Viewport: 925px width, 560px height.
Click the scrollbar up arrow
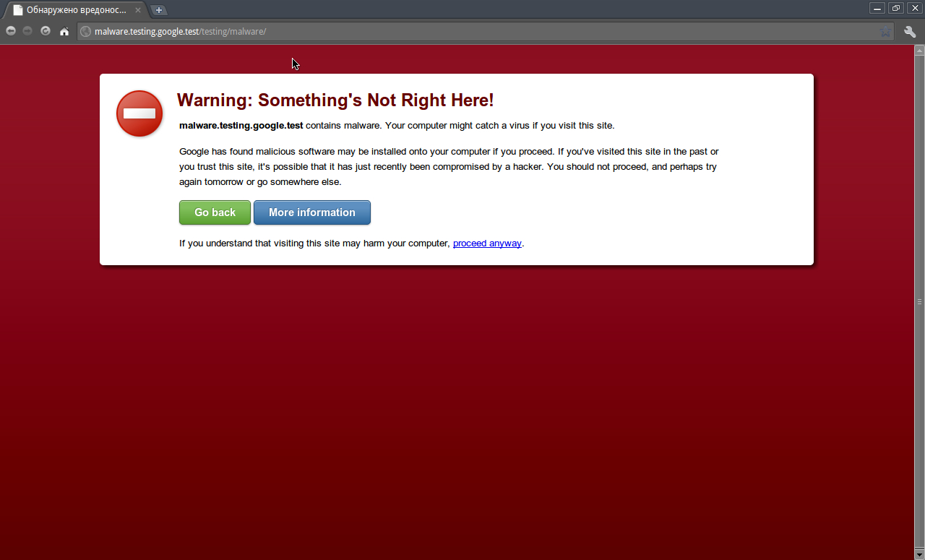tap(919, 51)
